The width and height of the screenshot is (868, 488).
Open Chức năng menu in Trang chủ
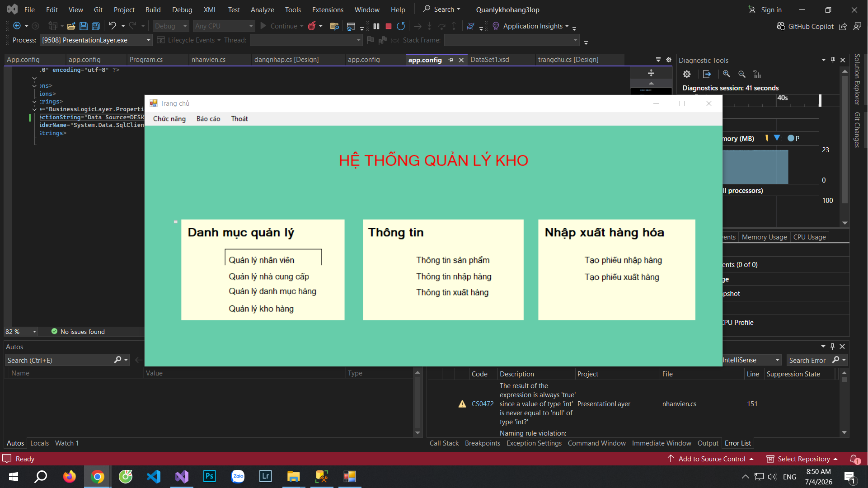[169, 119]
